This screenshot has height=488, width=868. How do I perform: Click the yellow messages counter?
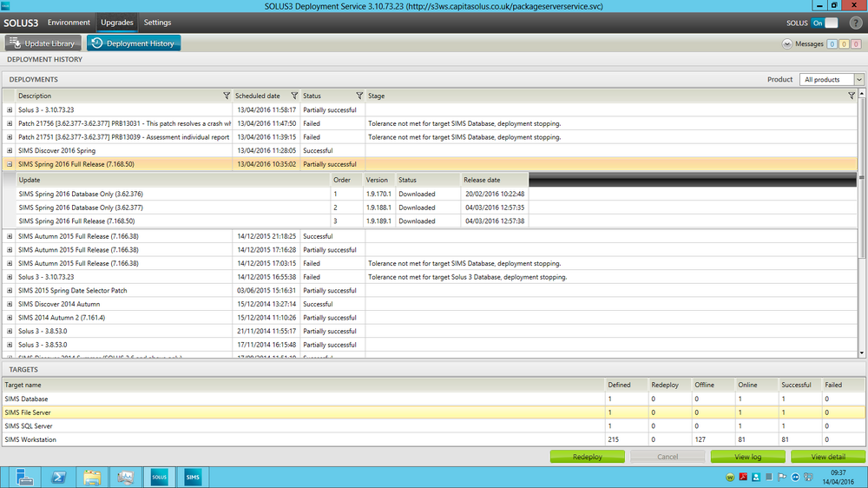[x=844, y=43]
